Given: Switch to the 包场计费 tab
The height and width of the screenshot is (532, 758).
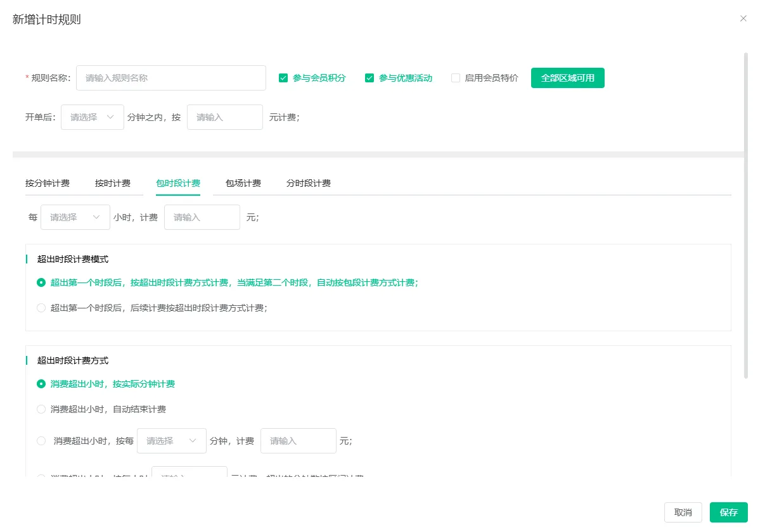Looking at the screenshot, I should pyautogui.click(x=241, y=182).
